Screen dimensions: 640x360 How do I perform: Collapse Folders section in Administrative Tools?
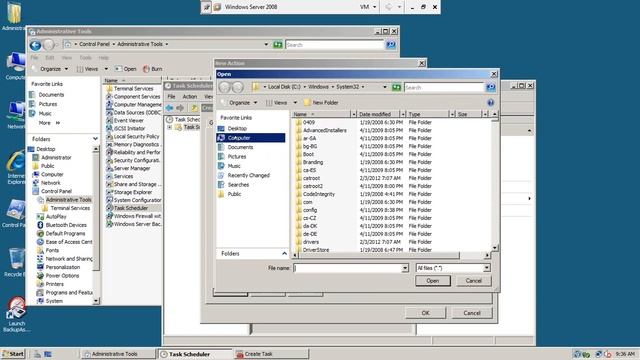(95, 139)
